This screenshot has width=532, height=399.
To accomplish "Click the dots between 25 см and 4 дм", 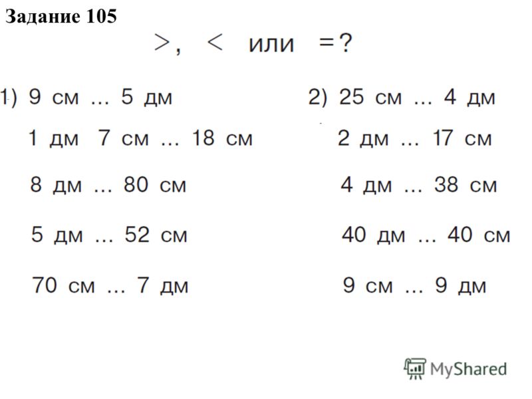I will point(423,102).
